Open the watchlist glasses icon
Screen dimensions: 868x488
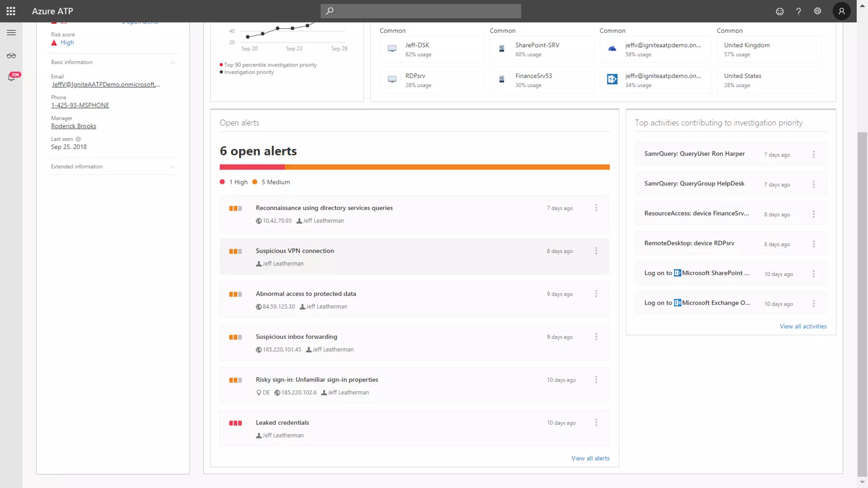point(11,56)
